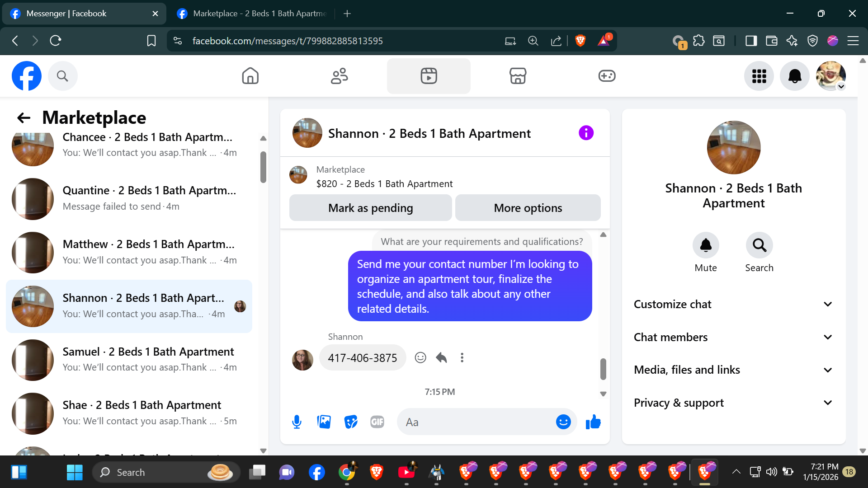Open the sticker picker icon
This screenshot has width=868, height=488.
(x=350, y=422)
